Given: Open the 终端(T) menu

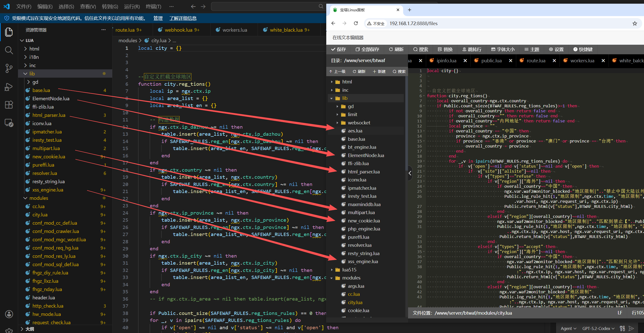Looking at the screenshot, I should pos(153,7).
